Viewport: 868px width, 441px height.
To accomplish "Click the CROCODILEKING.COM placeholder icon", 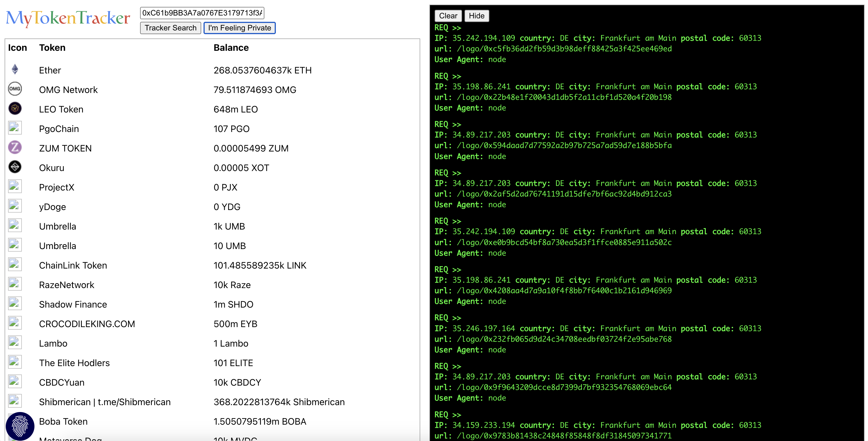I will pyautogui.click(x=15, y=323).
